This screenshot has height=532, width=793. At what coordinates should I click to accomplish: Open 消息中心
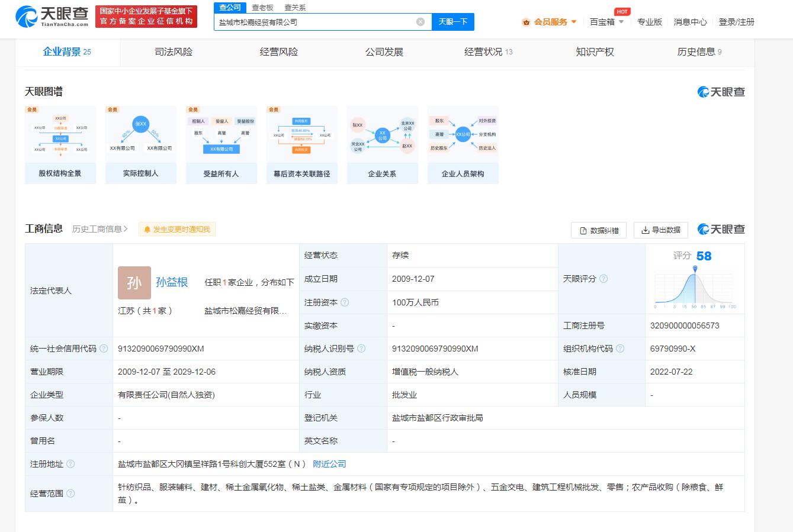[691, 22]
